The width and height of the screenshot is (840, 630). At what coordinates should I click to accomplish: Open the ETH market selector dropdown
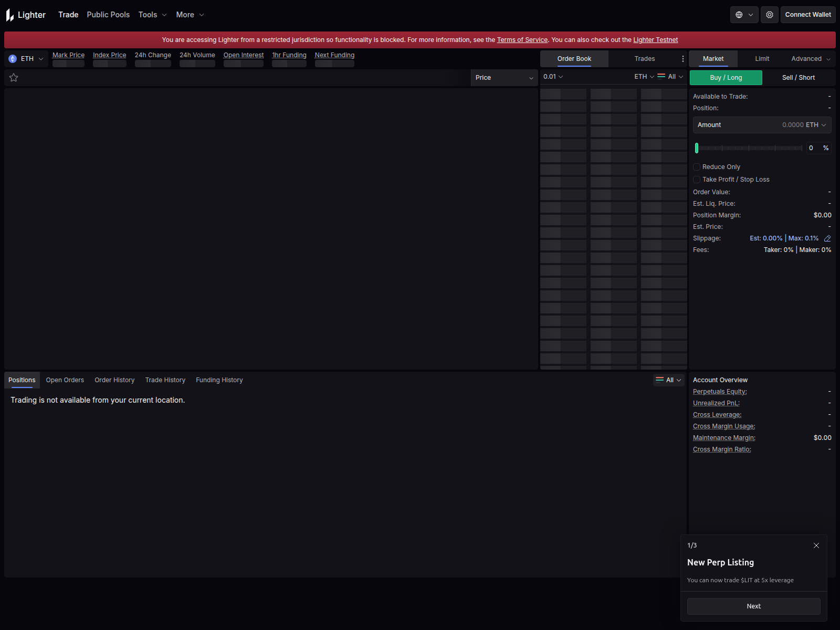coord(26,58)
